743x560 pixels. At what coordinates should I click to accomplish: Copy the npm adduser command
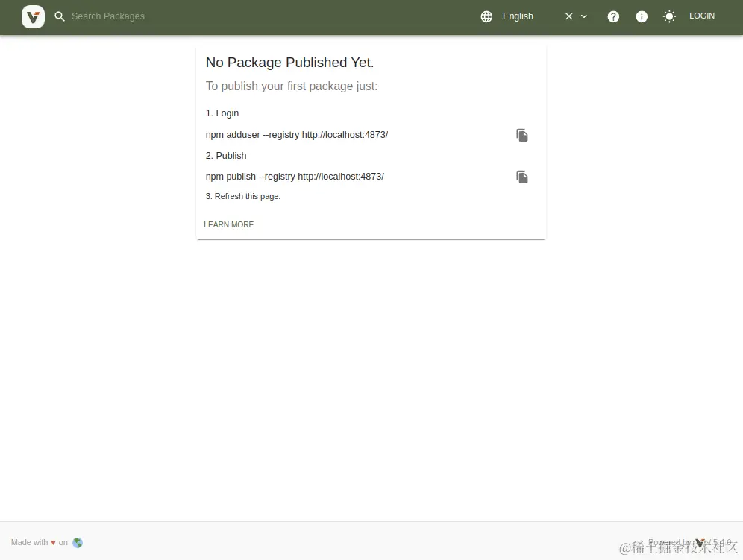coord(521,135)
